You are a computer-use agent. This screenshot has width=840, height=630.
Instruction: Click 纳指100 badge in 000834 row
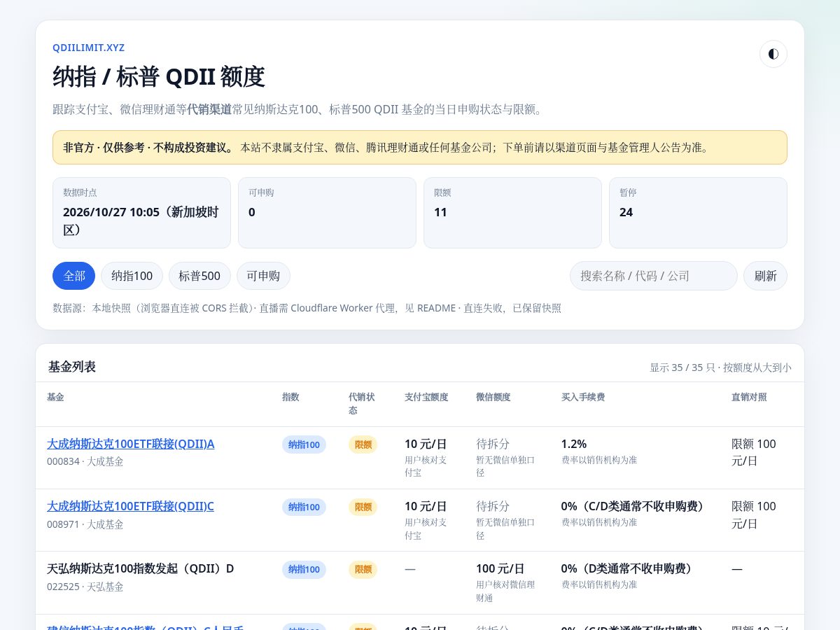(304, 444)
